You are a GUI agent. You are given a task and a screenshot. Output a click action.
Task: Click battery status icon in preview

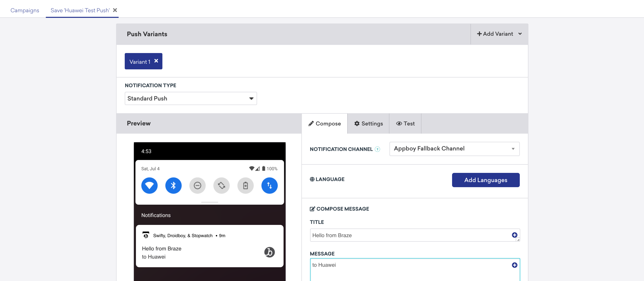(x=264, y=169)
